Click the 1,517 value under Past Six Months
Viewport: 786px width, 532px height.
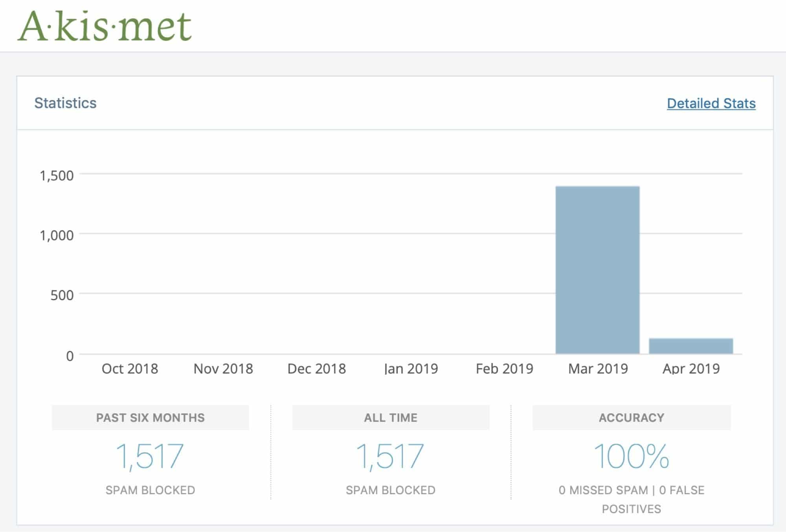(150, 456)
